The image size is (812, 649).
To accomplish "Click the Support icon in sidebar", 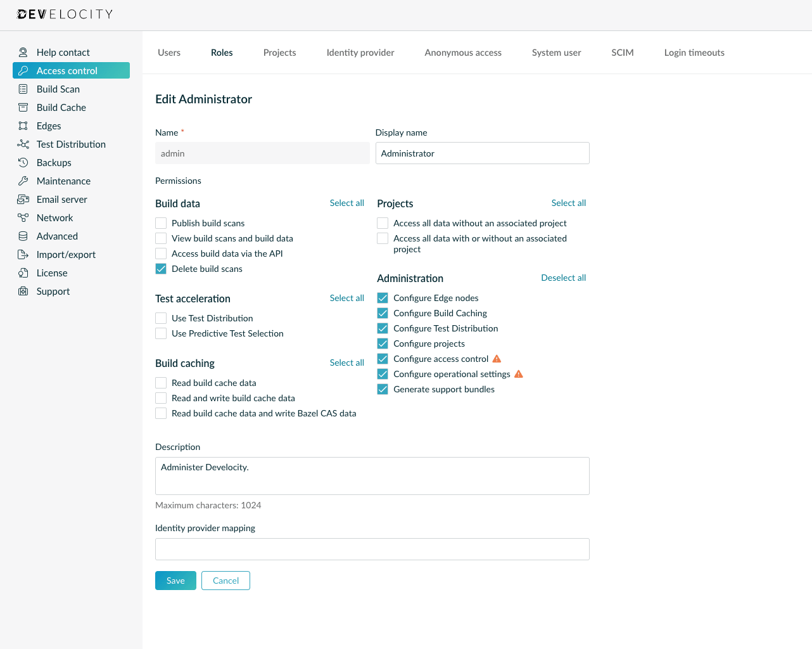I will tap(23, 292).
